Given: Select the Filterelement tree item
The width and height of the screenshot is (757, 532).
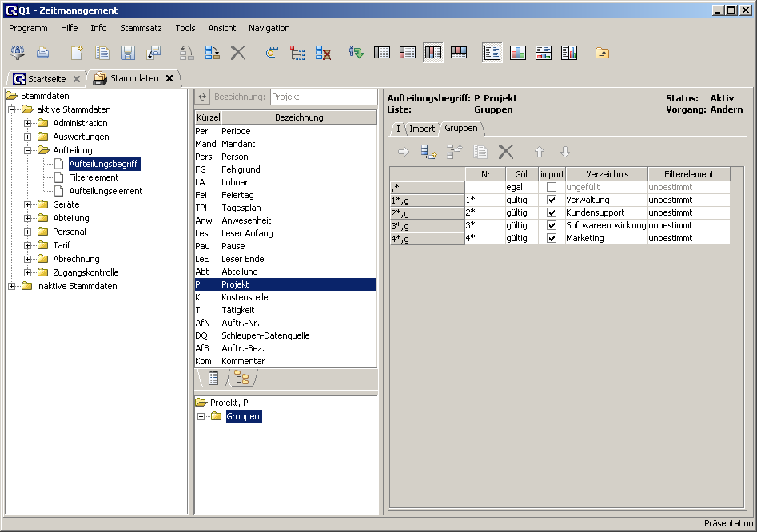Looking at the screenshot, I should (x=94, y=177).
